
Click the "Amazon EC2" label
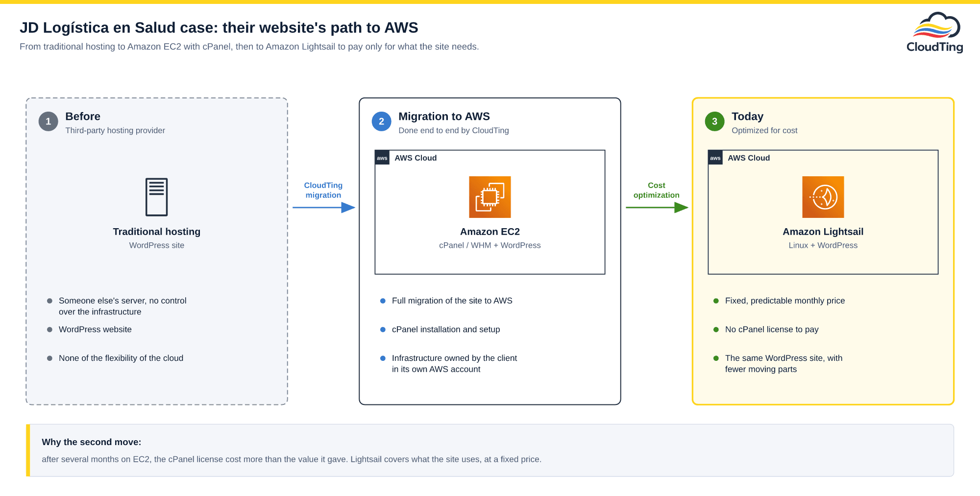tap(490, 232)
